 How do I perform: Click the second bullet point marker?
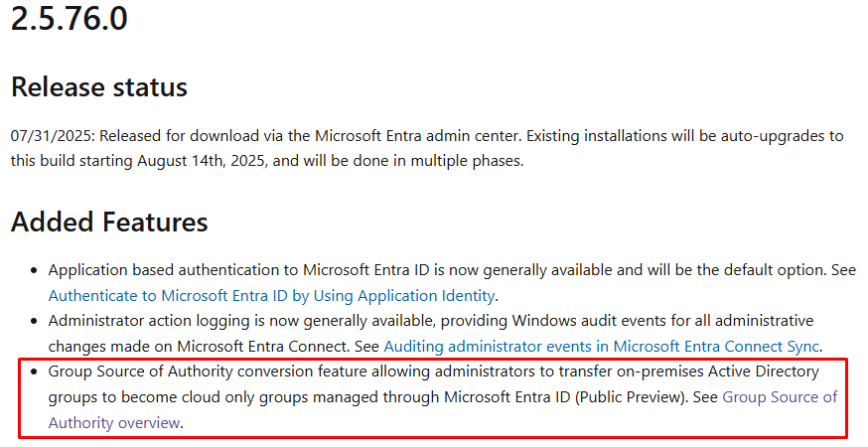pos(35,321)
